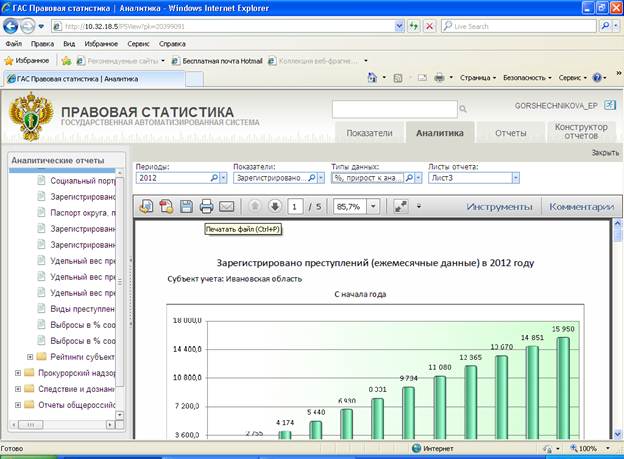
Task: Expand the Следствие и дознание folder
Action: [18, 389]
